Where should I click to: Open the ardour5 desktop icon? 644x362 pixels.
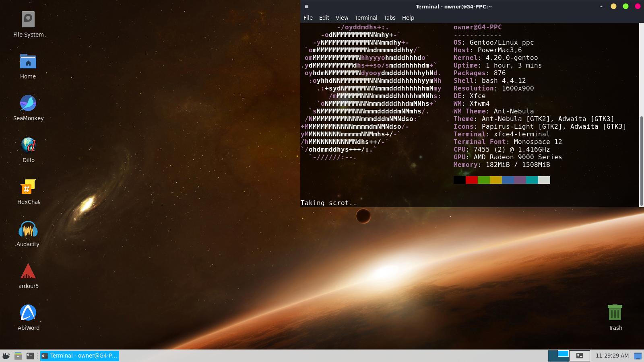click(x=28, y=271)
